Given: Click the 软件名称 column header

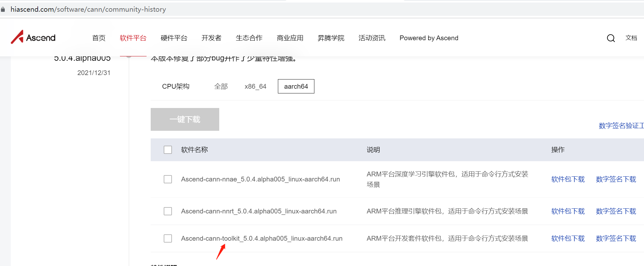Looking at the screenshot, I should [x=194, y=150].
